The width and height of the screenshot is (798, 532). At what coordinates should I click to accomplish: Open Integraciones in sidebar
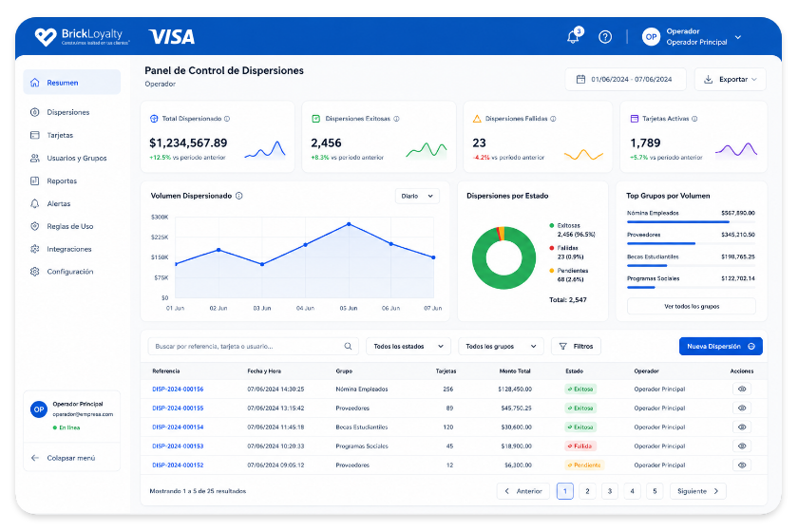point(72,249)
